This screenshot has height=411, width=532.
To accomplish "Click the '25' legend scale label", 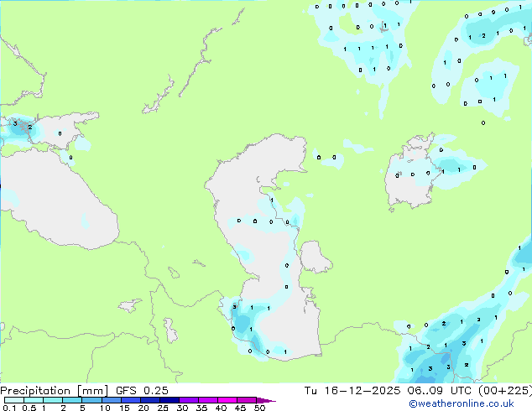I will (163, 408).
